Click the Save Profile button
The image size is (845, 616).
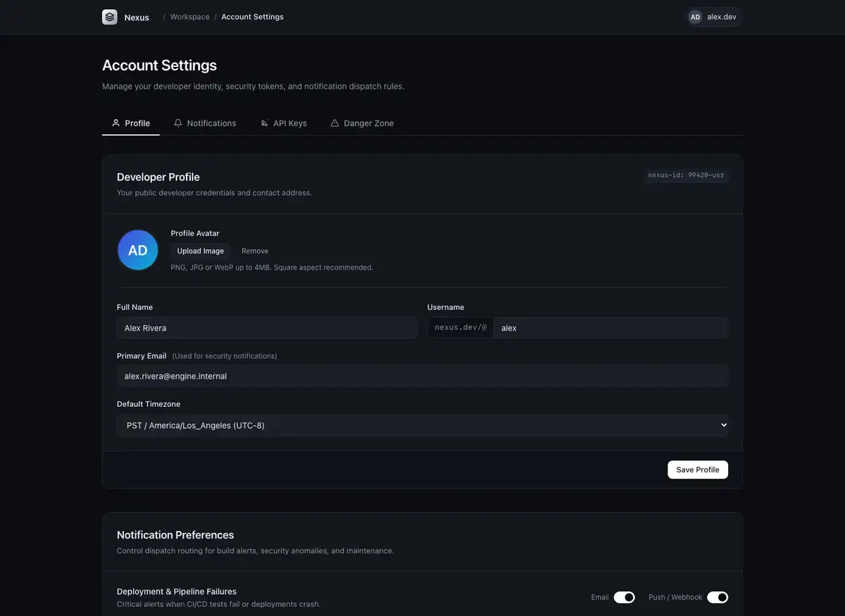(x=698, y=470)
